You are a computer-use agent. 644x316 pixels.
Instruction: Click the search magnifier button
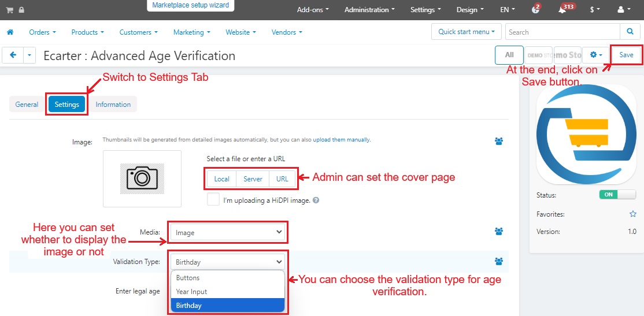(629, 32)
